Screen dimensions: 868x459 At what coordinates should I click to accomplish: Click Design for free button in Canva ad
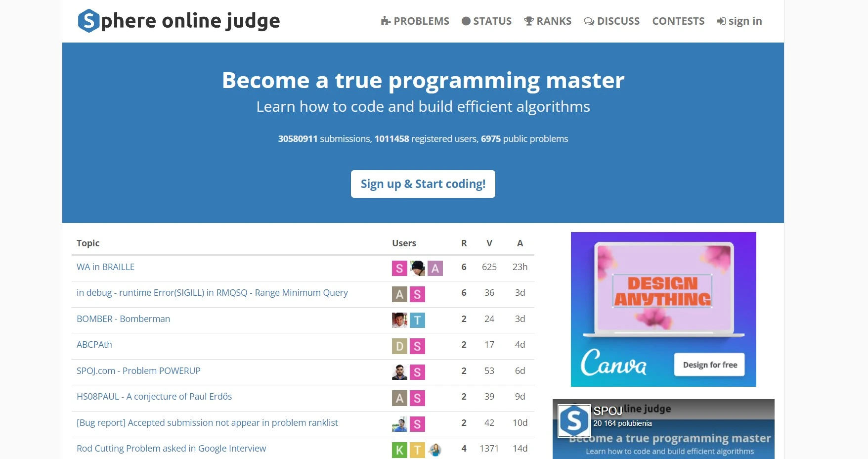710,365
